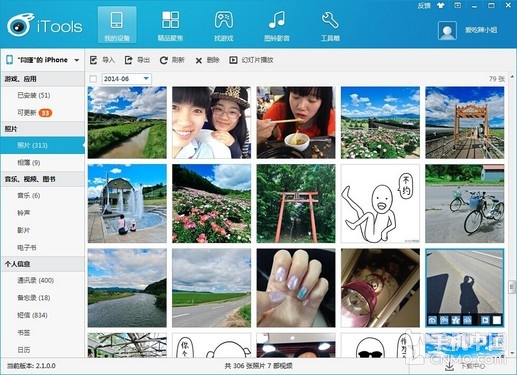Open the cartoon figure raising leg image

point(380,203)
